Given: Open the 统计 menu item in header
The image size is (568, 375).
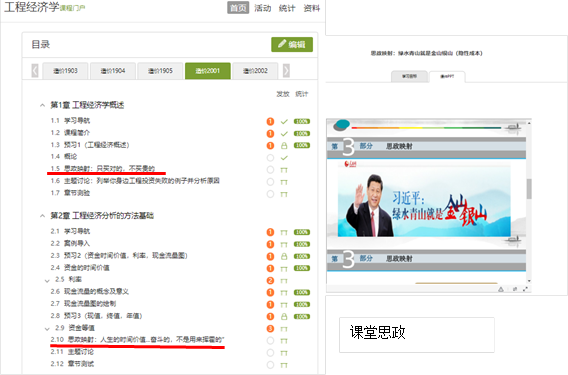Looking at the screenshot, I should coord(287,8).
